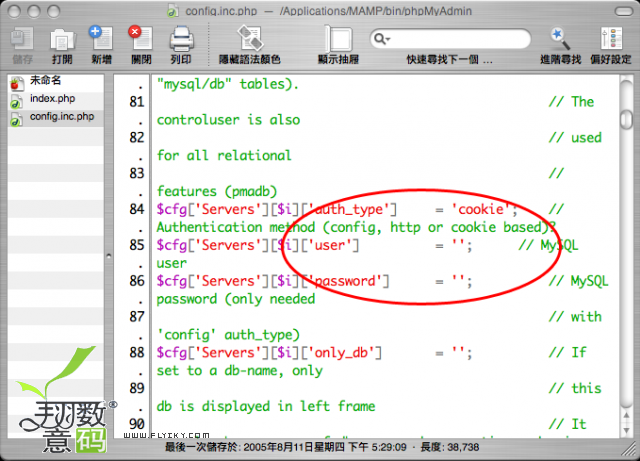
Task: Click the quick find search field
Action: tap(450, 39)
